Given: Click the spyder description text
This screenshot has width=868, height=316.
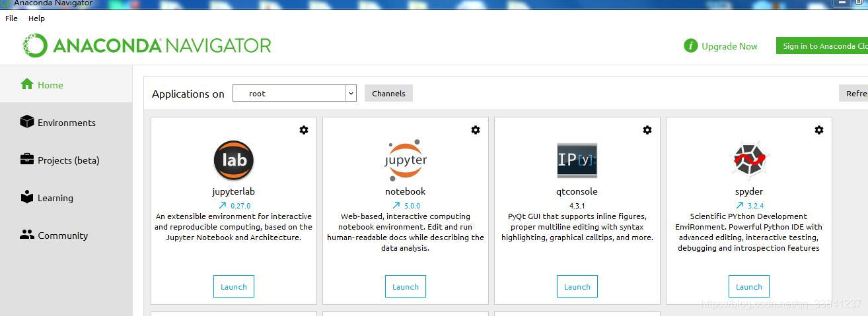Looking at the screenshot, I should (x=749, y=232).
